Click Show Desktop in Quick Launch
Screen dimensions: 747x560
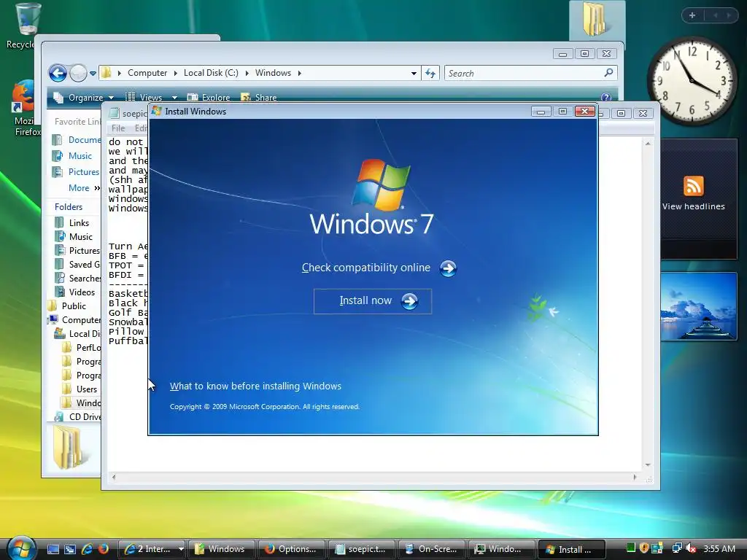coord(53,549)
